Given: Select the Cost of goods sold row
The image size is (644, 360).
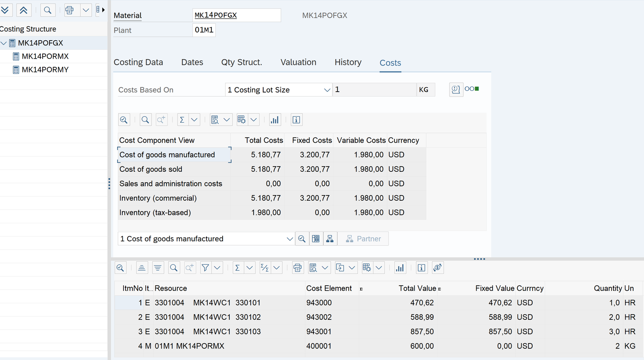Looking at the screenshot, I should coord(151,169).
